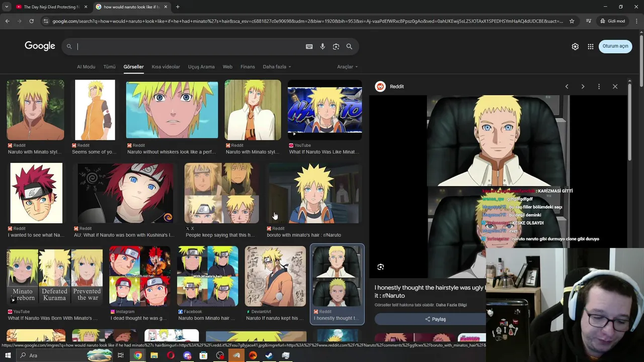Open the YouTube 'What If Naruto Was Like Minato' video thumbnail
This screenshot has width=644, height=362.
pos(325,110)
